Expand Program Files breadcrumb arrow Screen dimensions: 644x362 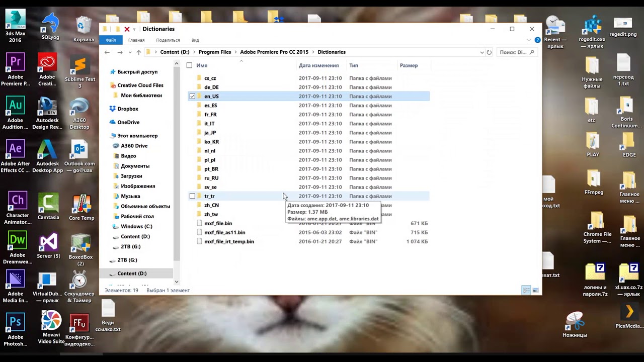(x=235, y=52)
